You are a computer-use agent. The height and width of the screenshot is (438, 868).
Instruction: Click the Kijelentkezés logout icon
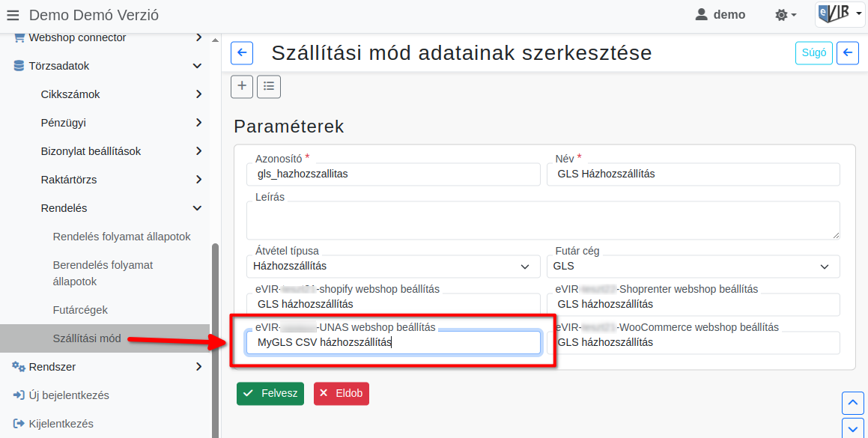coord(19,424)
